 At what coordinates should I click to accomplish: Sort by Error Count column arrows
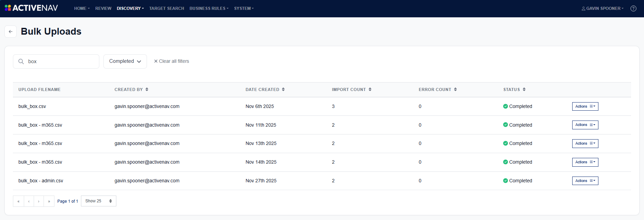tap(455, 89)
